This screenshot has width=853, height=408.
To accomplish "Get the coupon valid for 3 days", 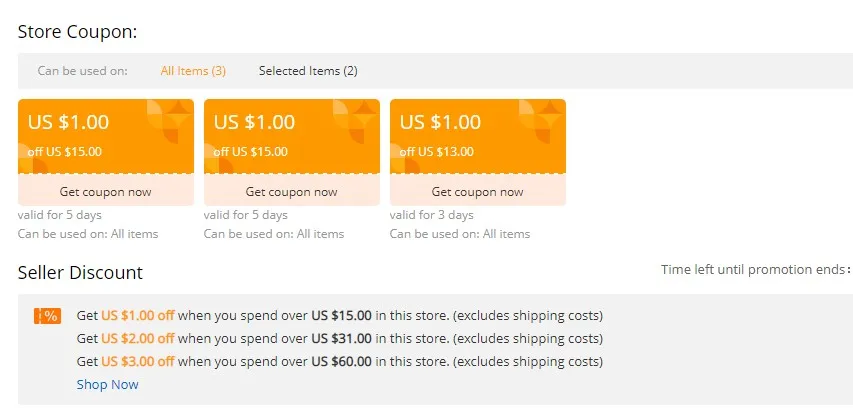I will pyautogui.click(x=477, y=191).
